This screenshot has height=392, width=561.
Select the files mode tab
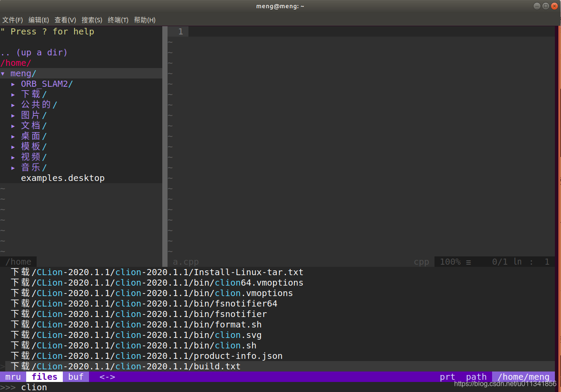point(44,377)
